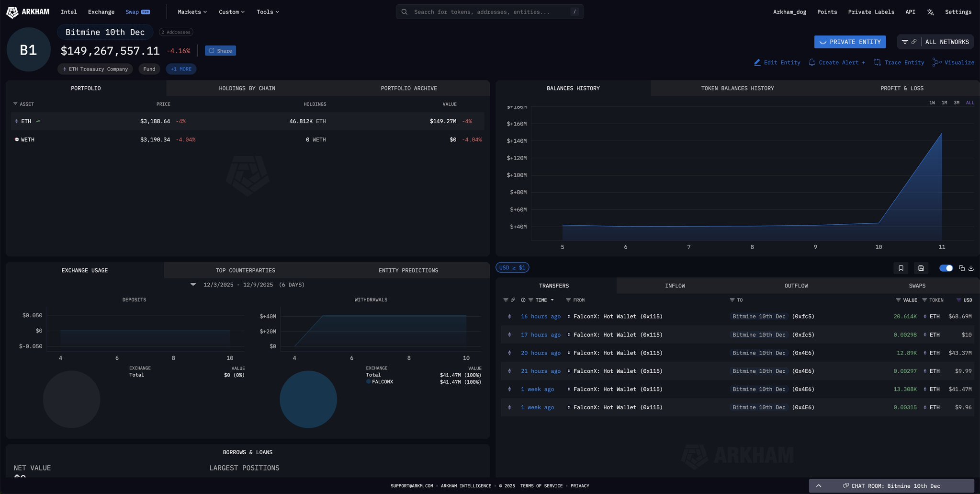Image resolution: width=980 pixels, height=494 pixels.
Task: Select the 1W balance history range
Action: tap(932, 103)
